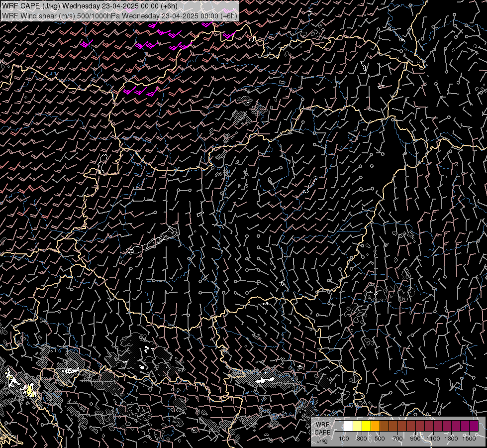Click the legend label 500
Image resolution: width=487 pixels, height=448 pixels.
(x=380, y=439)
